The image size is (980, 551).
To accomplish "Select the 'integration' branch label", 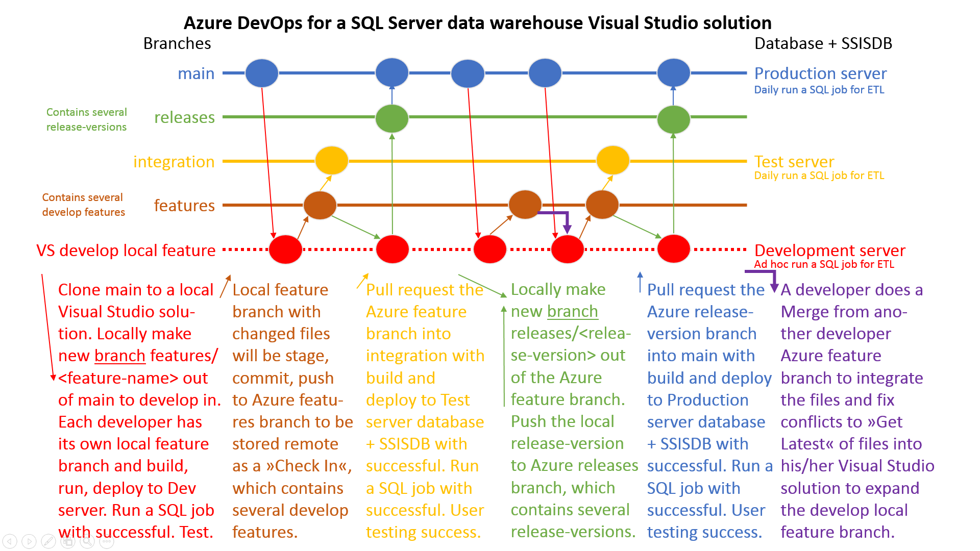I will tap(174, 162).
